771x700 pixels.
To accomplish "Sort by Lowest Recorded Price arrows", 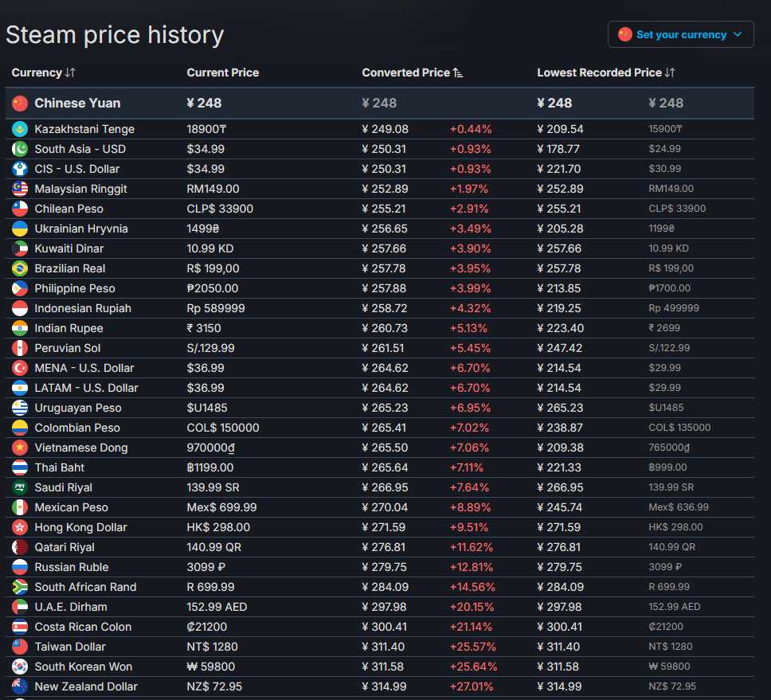I will (670, 72).
